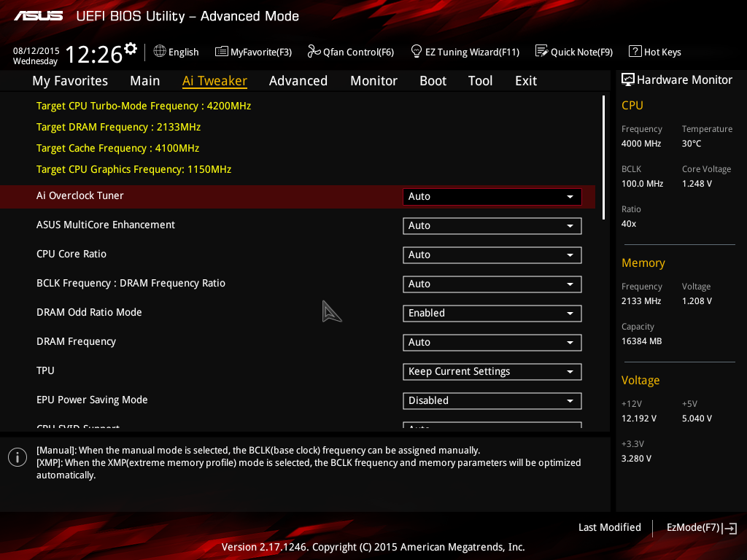Click Target DRAM Frequency : 2133MHz text
The width and height of the screenshot is (747, 560).
[119, 127]
